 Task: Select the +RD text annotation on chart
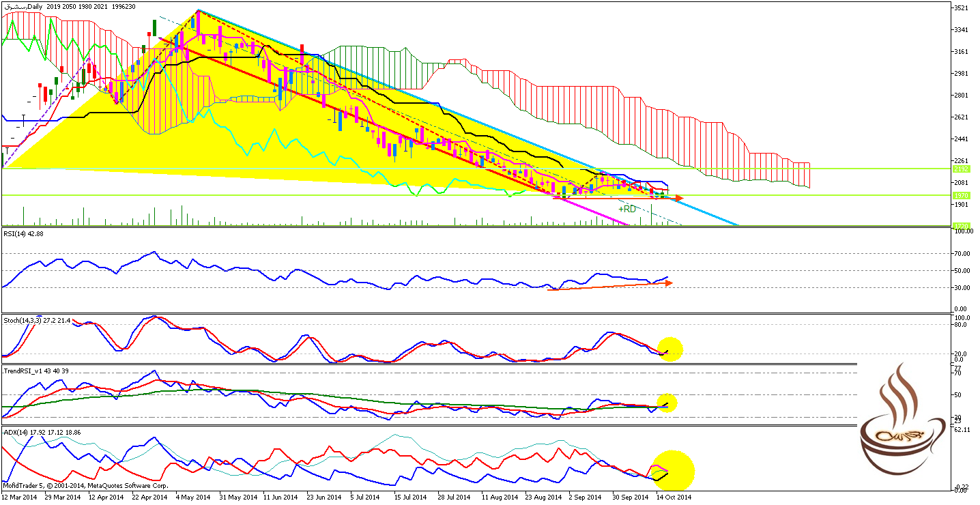tap(626, 209)
